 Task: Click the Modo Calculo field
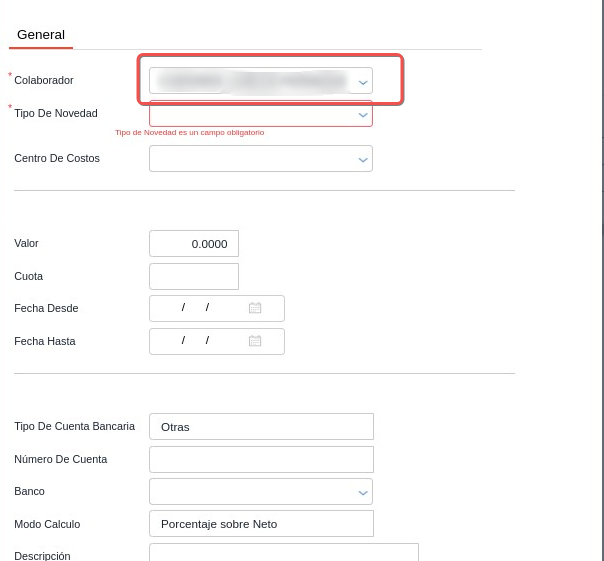261,524
